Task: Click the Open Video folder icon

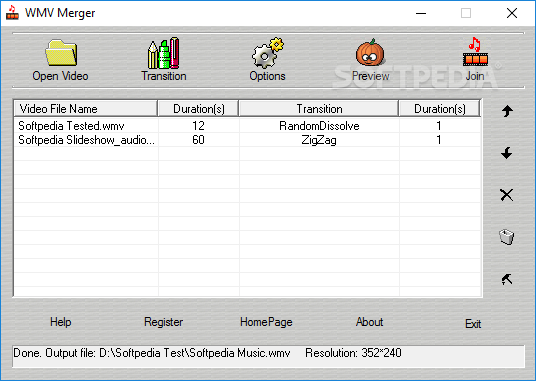Action: (61, 53)
